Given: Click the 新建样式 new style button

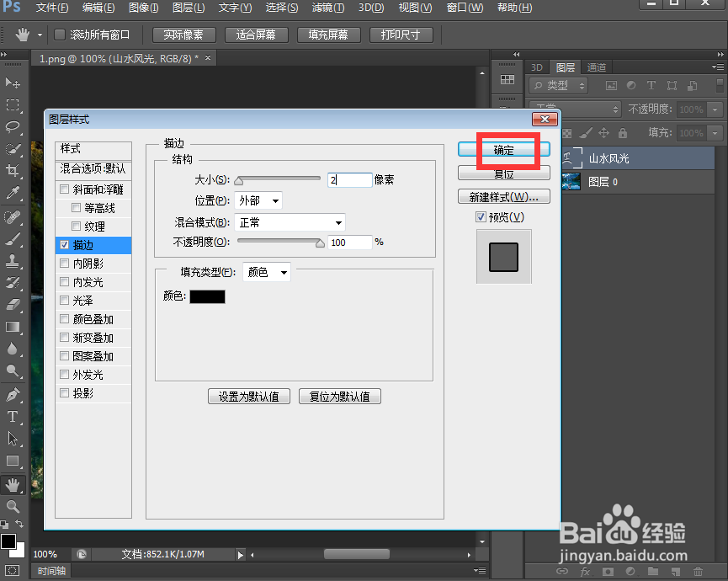Looking at the screenshot, I should [x=503, y=196].
